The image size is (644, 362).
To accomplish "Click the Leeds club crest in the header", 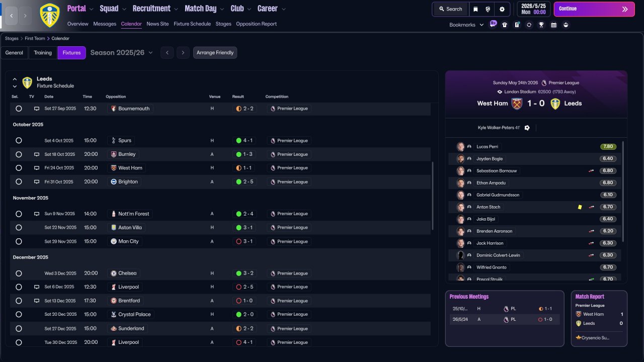I will (x=49, y=16).
